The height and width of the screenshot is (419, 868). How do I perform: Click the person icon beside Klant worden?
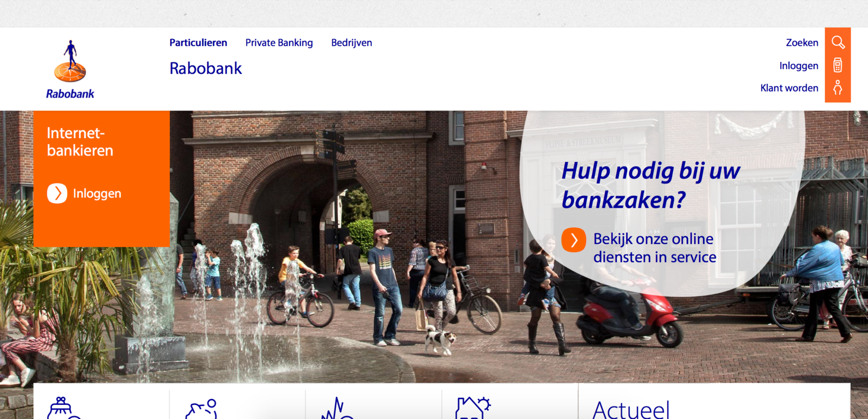pos(838,88)
